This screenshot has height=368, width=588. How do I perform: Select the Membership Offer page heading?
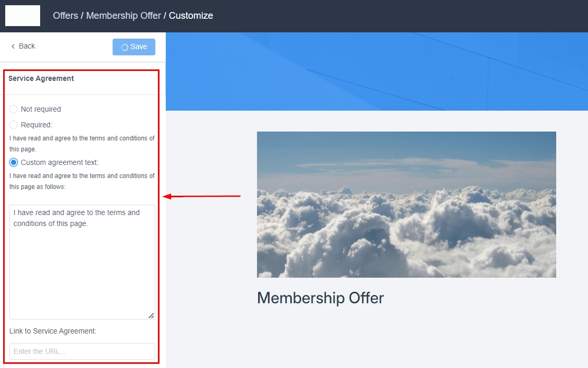click(x=320, y=298)
